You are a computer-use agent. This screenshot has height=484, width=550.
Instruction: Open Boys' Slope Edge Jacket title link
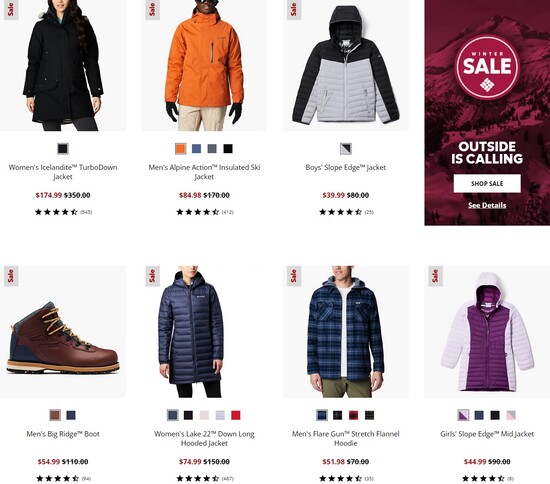346,167
